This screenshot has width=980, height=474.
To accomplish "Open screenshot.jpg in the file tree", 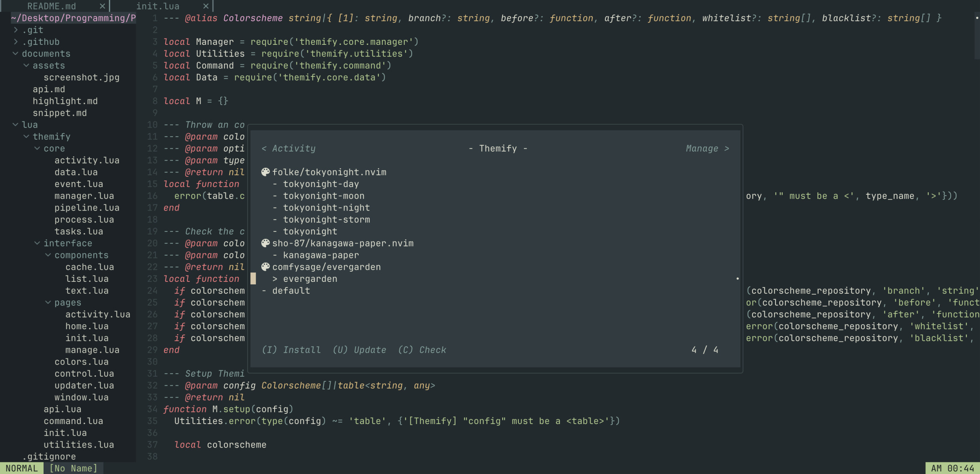I will (81, 77).
